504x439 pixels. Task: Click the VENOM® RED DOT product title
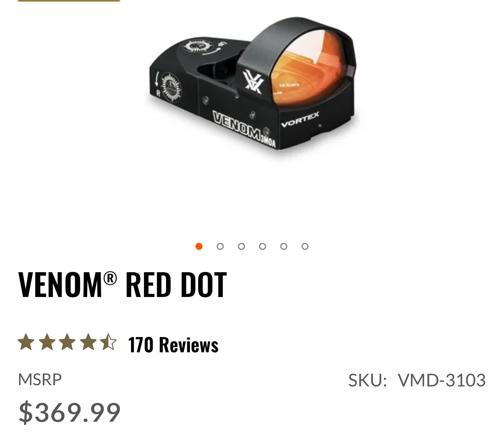[x=122, y=284]
